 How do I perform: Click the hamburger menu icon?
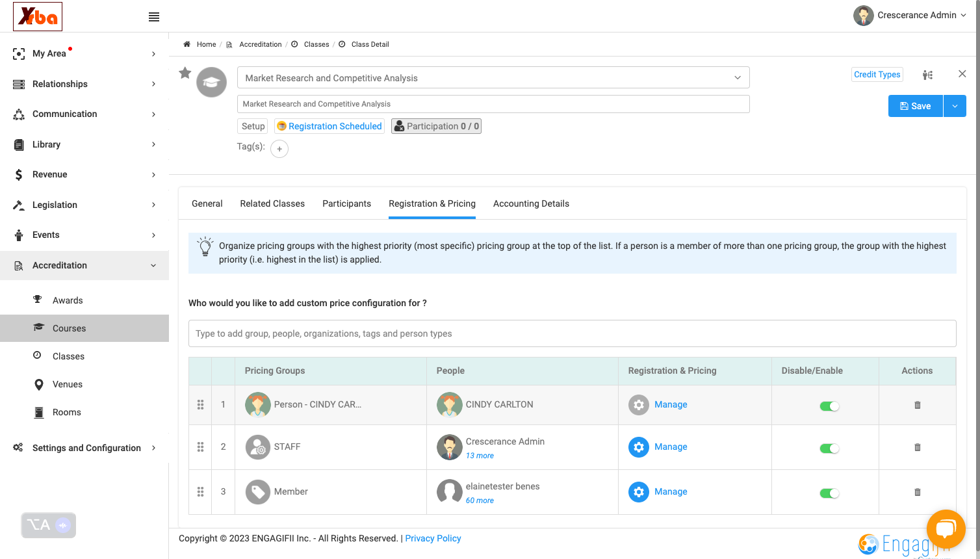(154, 17)
